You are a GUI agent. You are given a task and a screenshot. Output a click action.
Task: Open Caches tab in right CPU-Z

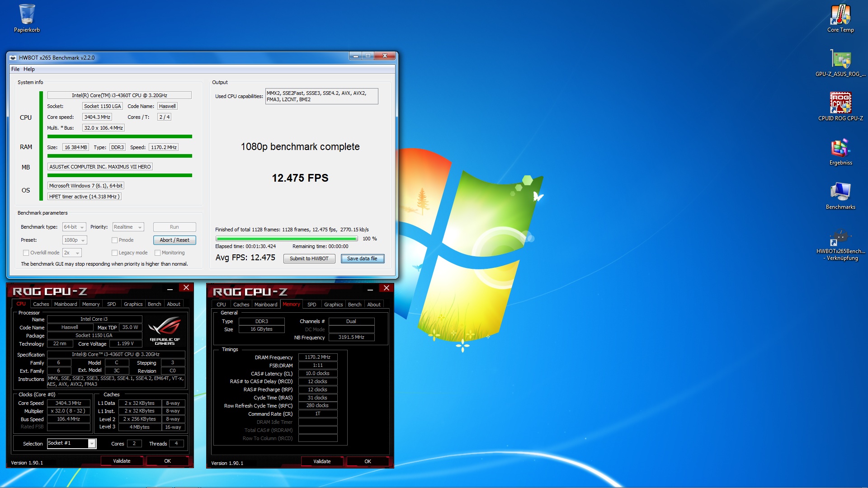coord(241,305)
